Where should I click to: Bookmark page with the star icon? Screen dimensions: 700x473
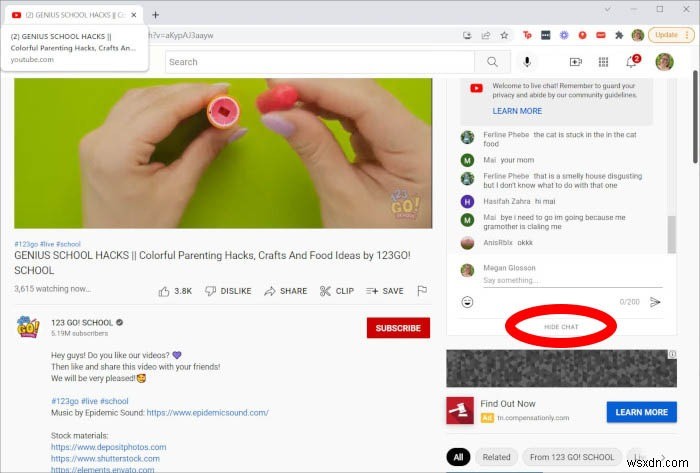click(x=504, y=35)
